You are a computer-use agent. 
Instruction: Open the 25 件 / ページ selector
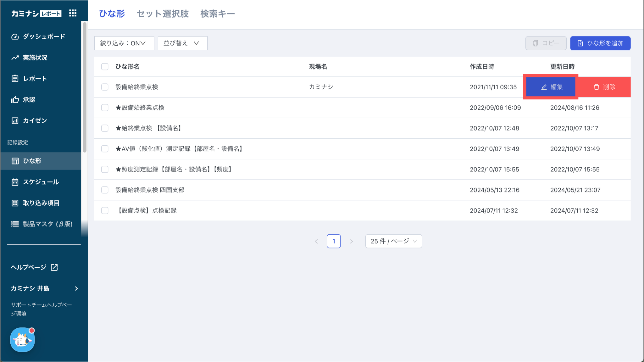click(x=393, y=241)
